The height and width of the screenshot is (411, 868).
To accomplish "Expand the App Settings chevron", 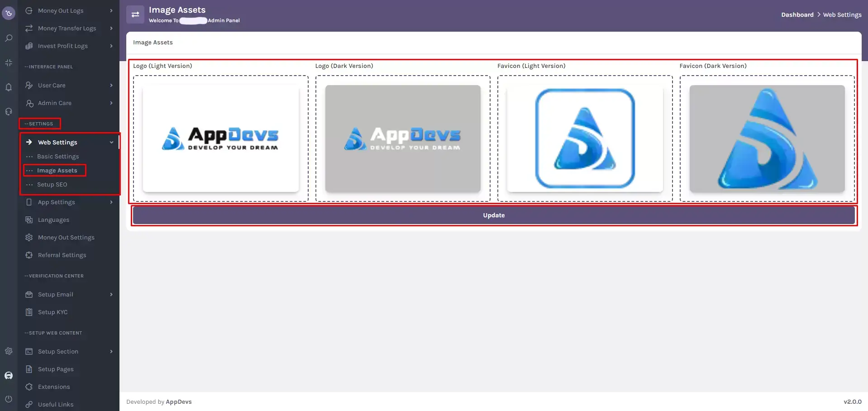I will tap(111, 202).
